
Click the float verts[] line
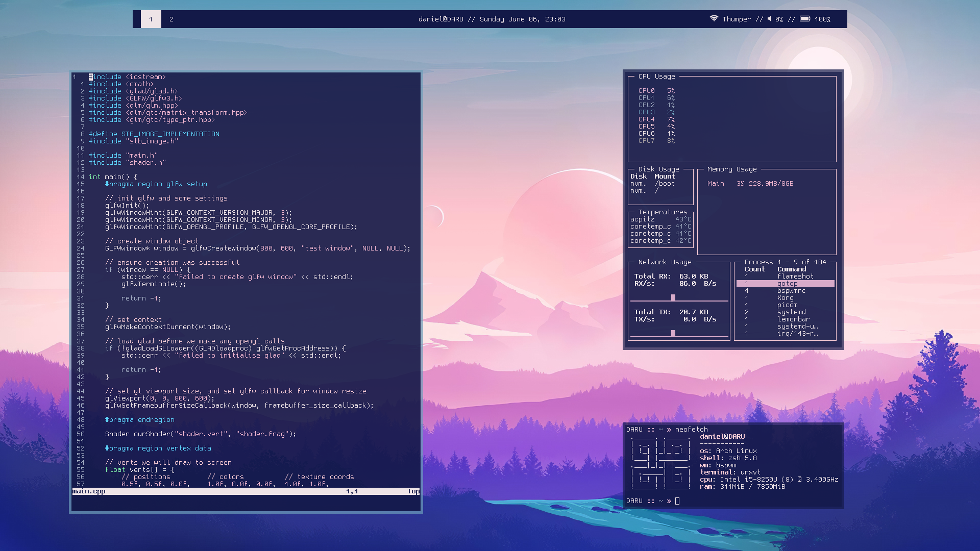coord(140,470)
